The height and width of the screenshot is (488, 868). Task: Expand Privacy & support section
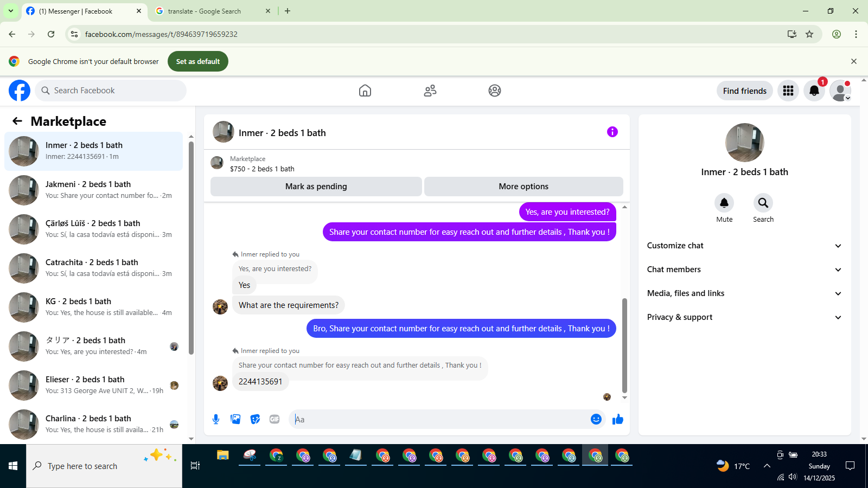744,317
